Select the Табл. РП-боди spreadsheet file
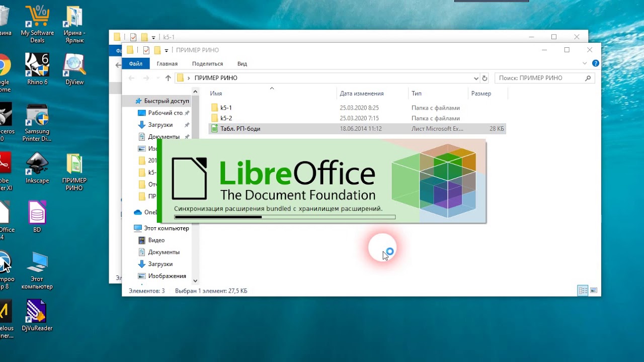This screenshot has height=362, width=644. tap(357, 129)
